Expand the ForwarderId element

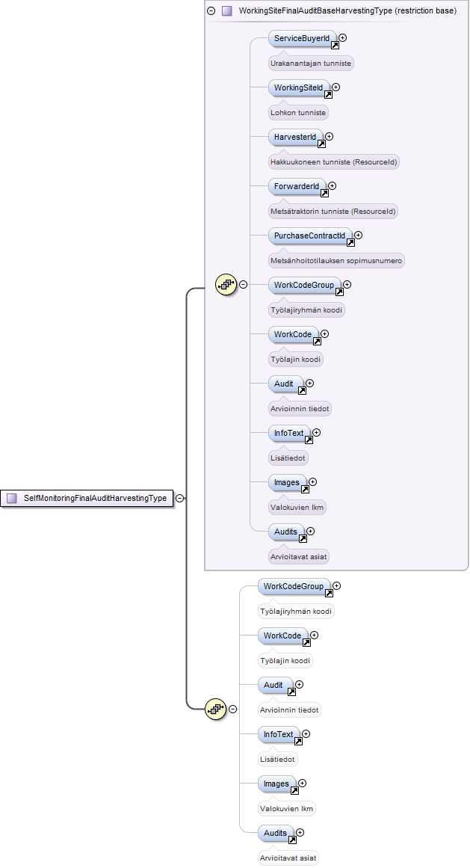[x=333, y=185]
